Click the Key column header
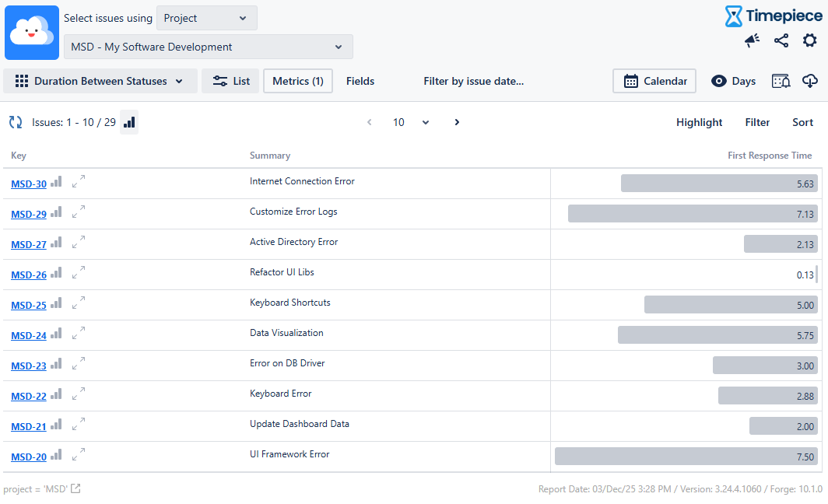 click(x=19, y=156)
